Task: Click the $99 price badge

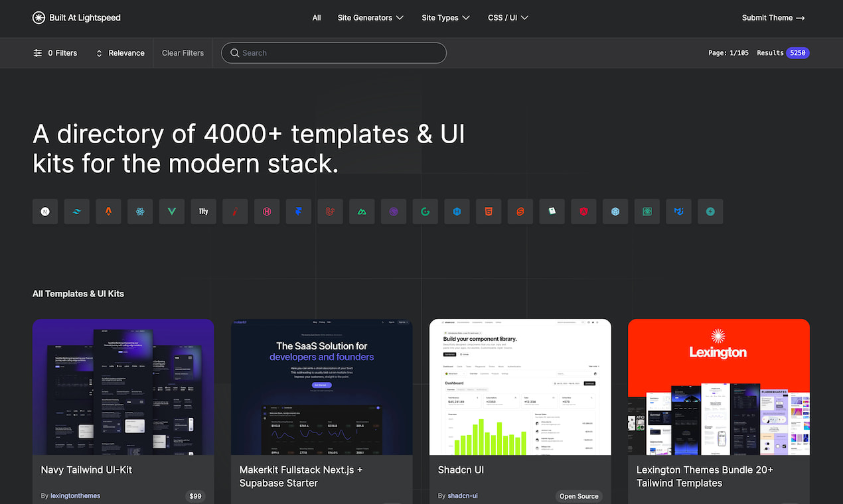Action: tap(196, 496)
